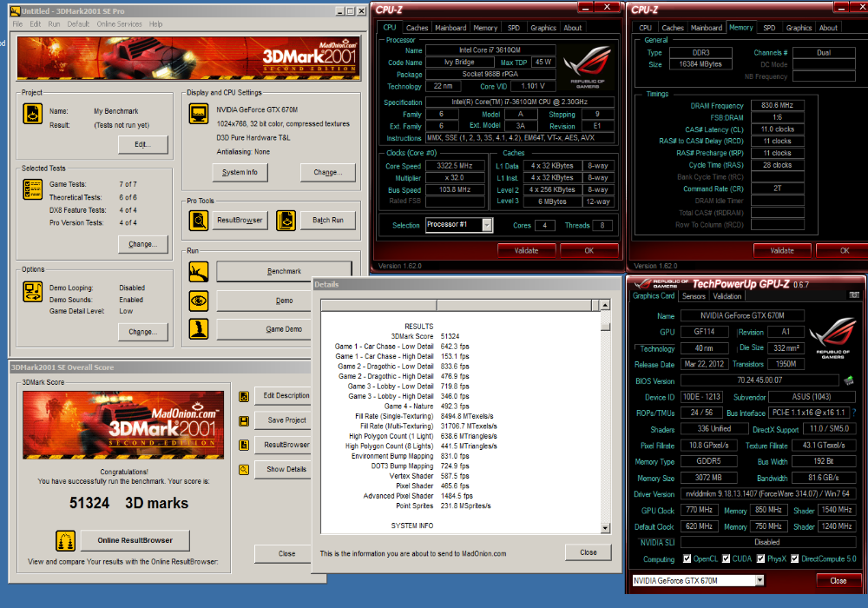Screen dimensions: 868x608
Task: Click the Benchmark button
Action: pyautogui.click(x=284, y=271)
